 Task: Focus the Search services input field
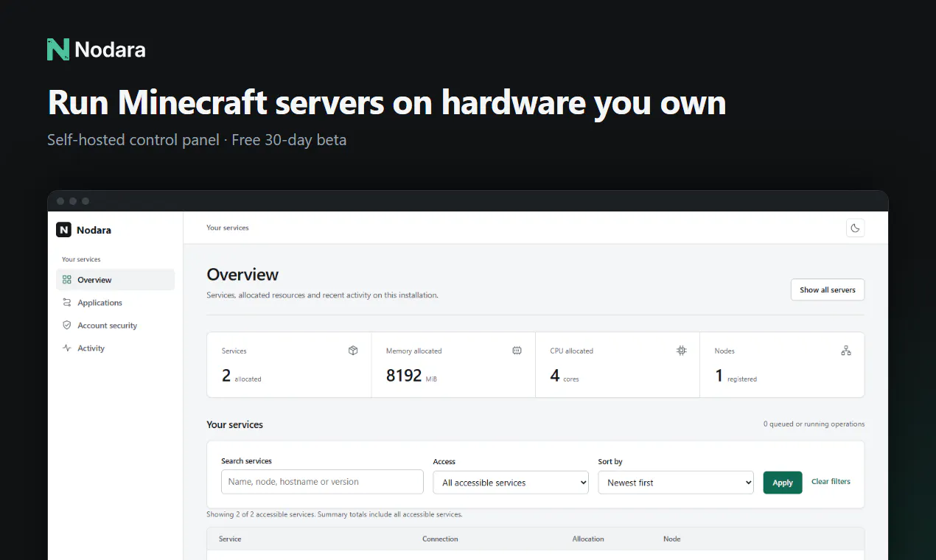[x=322, y=482]
